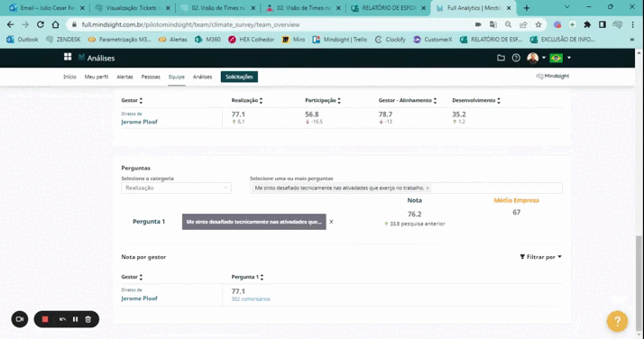This screenshot has width=644, height=339.
Task: Sort by the Gestor - Alinhamento column
Action: click(435, 101)
